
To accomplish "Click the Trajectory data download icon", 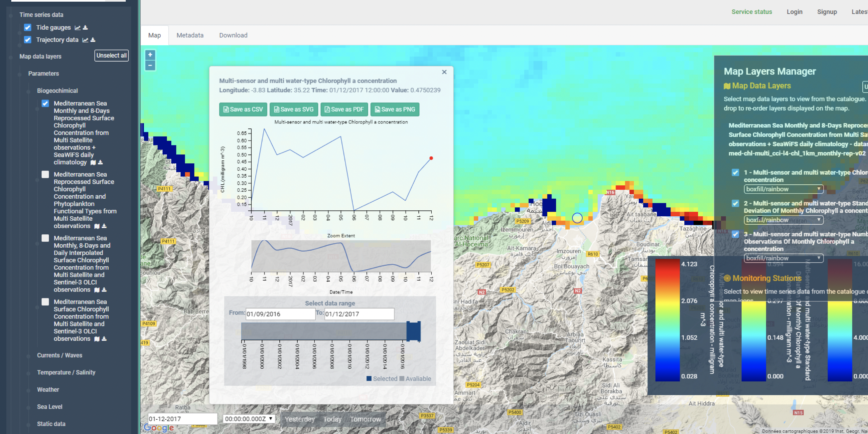I will (93, 40).
